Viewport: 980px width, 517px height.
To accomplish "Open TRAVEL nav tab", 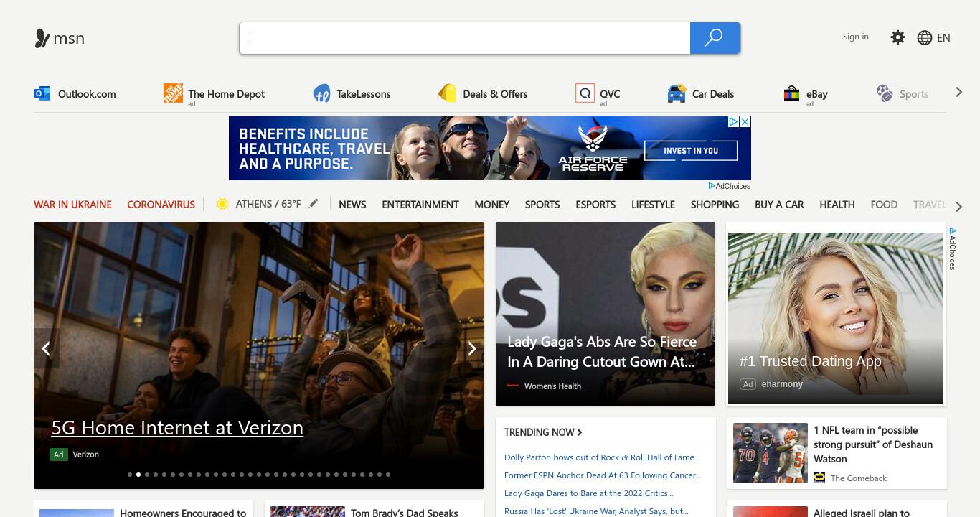I will click(x=930, y=205).
